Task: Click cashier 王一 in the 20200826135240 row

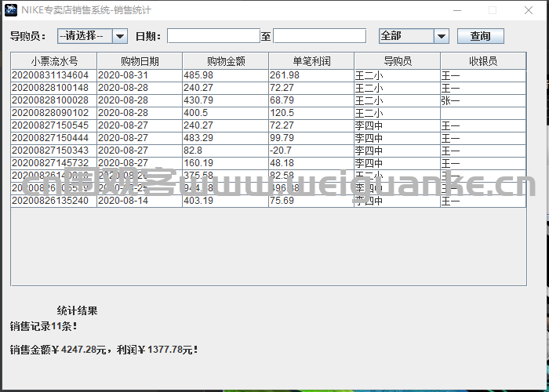Action: tap(483, 201)
